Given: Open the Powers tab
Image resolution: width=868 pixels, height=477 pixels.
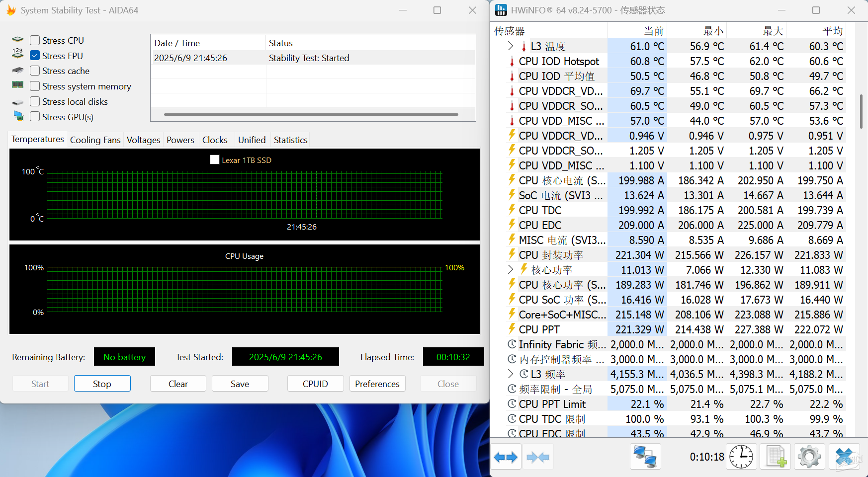Looking at the screenshot, I should [x=180, y=140].
